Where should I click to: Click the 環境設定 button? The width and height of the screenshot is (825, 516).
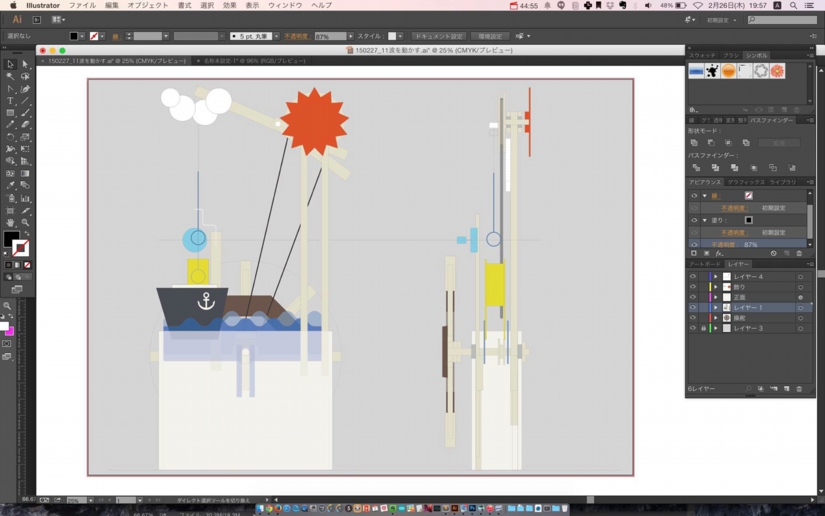pos(489,36)
